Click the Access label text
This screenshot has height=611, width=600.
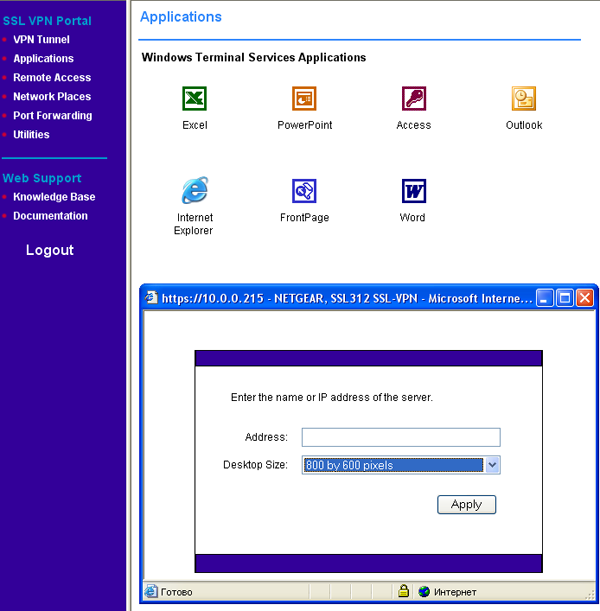[x=414, y=125]
